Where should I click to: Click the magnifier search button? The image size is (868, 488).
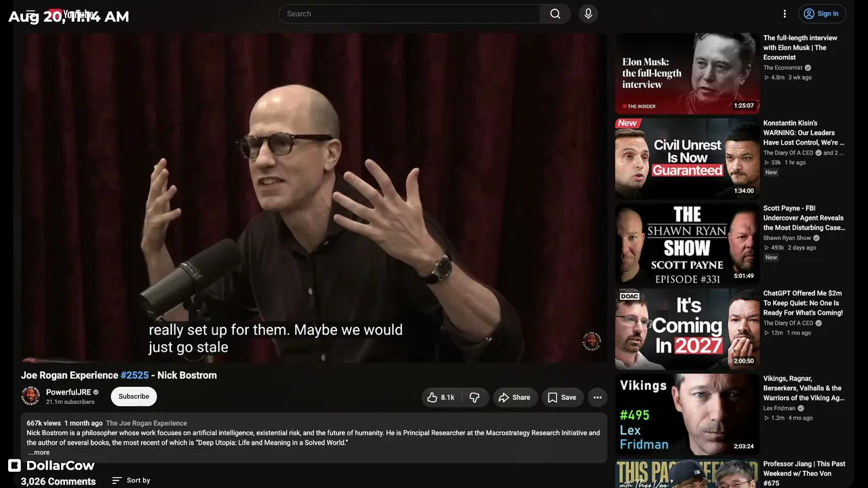point(555,14)
